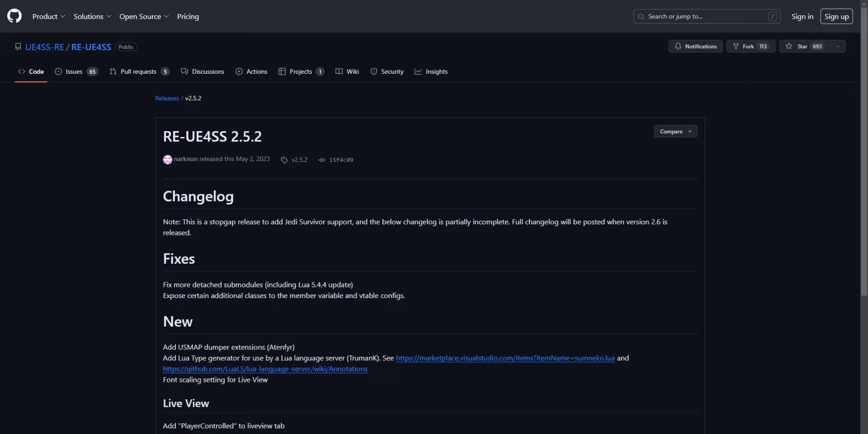This screenshot has height=434, width=868.
Task: Open the Actions workflows tab icon
Action: [240, 71]
